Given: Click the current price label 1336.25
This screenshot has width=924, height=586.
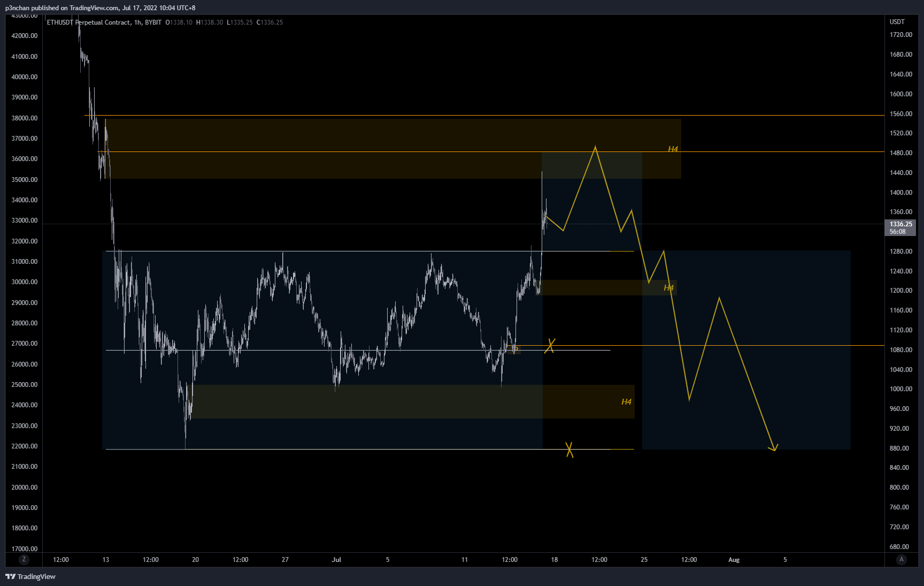Looking at the screenshot, I should [x=901, y=224].
